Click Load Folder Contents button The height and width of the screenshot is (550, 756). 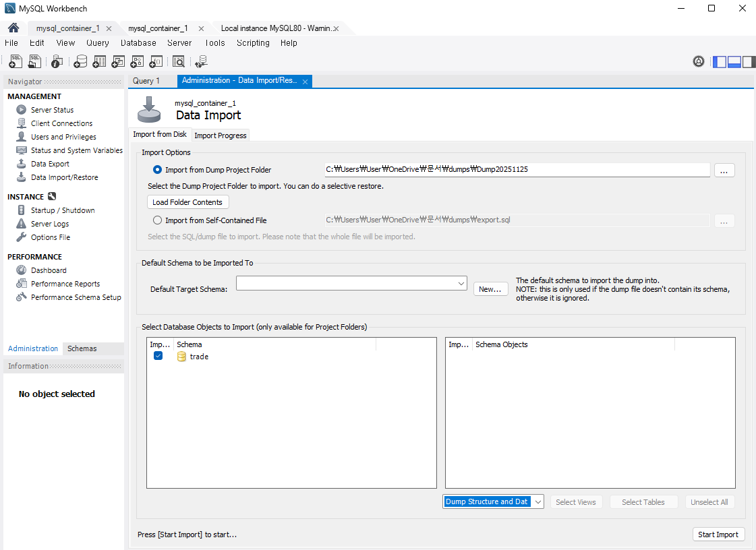tap(187, 202)
